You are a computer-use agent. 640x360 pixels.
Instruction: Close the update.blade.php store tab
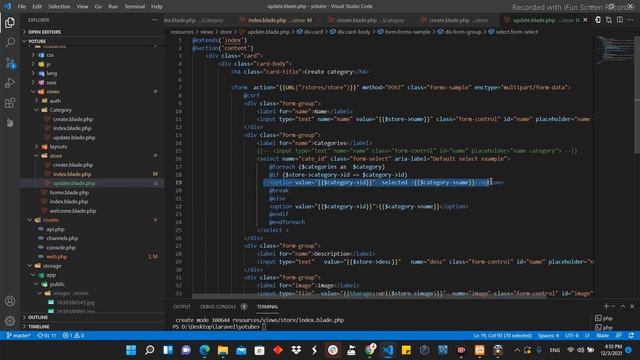[585, 20]
